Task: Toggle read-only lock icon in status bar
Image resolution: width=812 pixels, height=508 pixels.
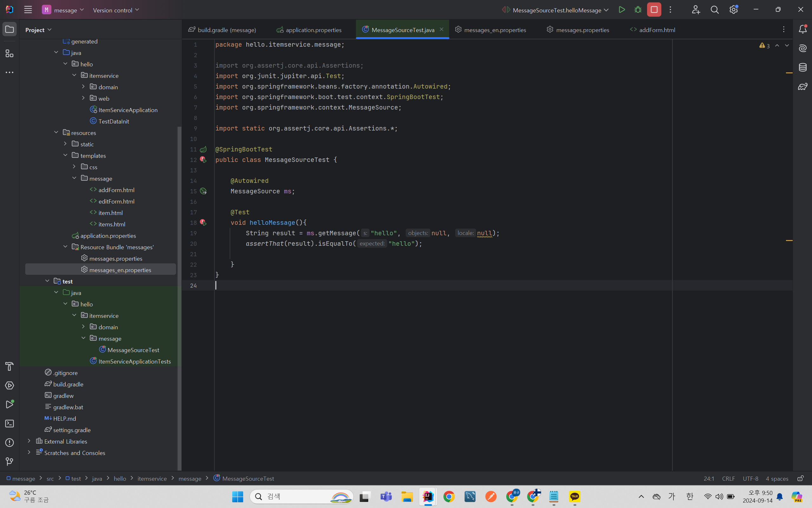Action: [801, 478]
